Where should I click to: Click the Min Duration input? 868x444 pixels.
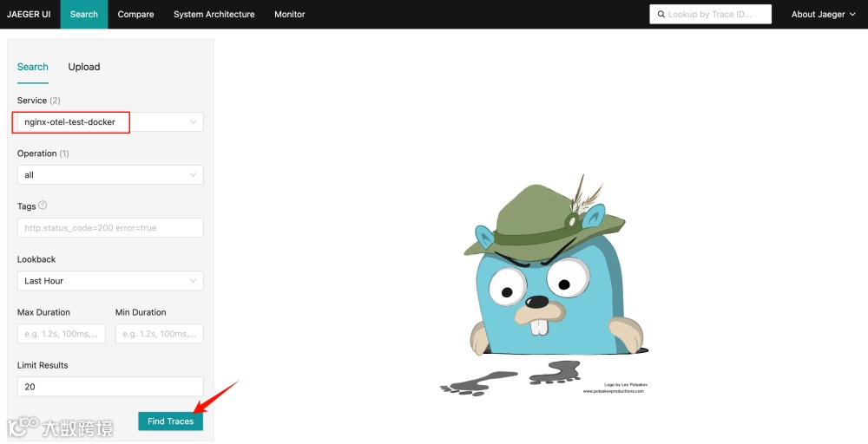click(160, 333)
